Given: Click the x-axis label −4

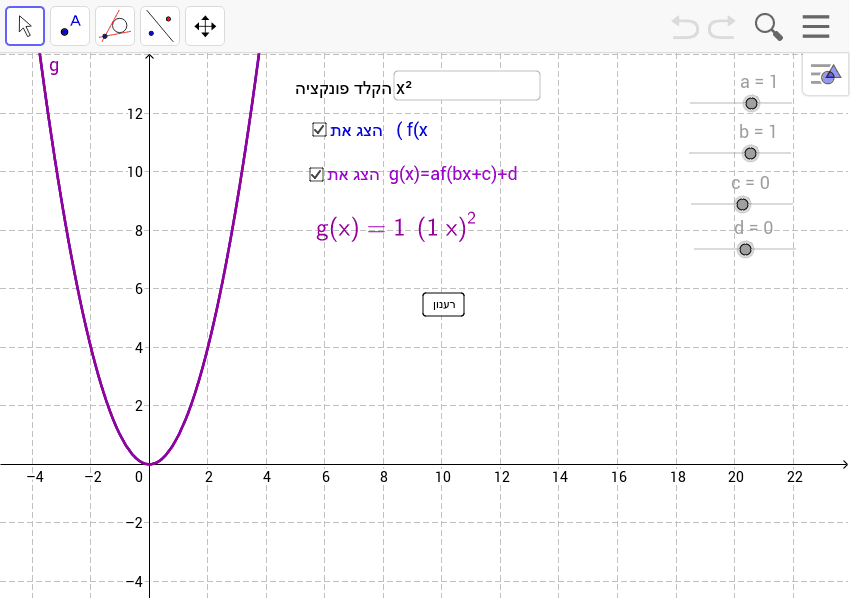Looking at the screenshot, I should tap(35, 477).
